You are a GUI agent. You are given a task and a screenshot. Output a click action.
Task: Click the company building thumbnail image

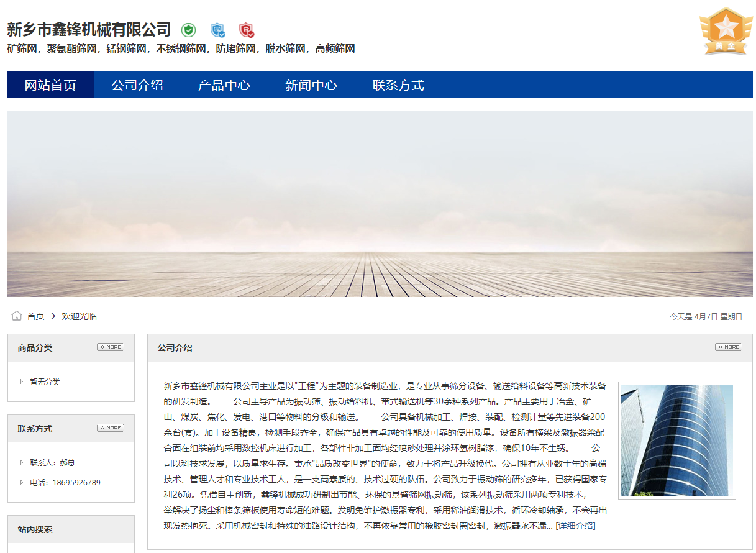677,441
